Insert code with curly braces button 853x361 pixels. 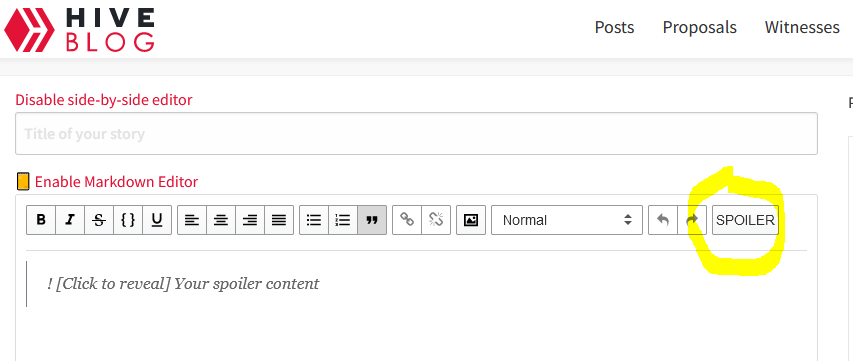pyautogui.click(x=128, y=220)
